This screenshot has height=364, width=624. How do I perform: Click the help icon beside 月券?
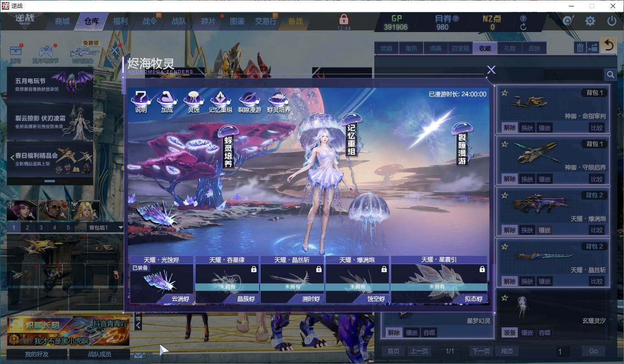(456, 19)
